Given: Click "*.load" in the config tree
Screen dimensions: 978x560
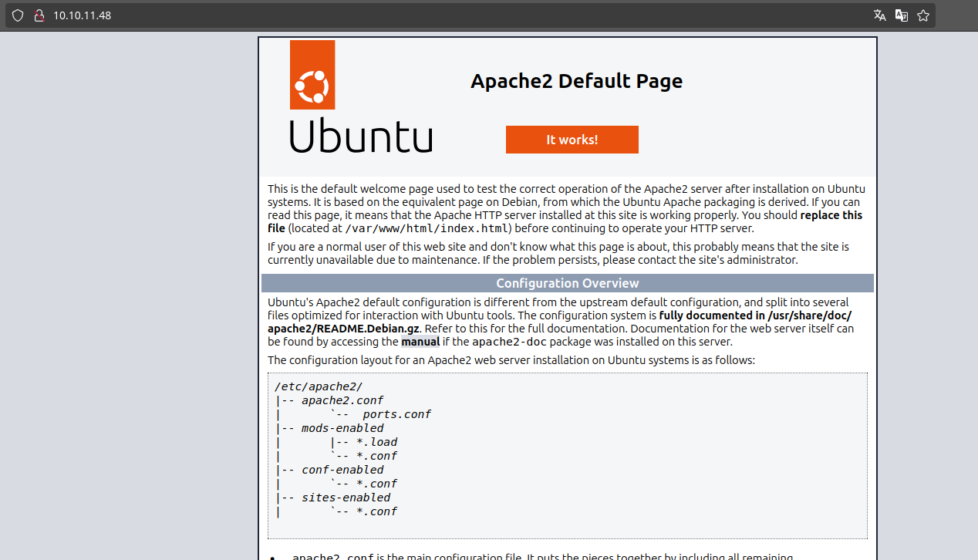Looking at the screenshot, I should 376,442.
